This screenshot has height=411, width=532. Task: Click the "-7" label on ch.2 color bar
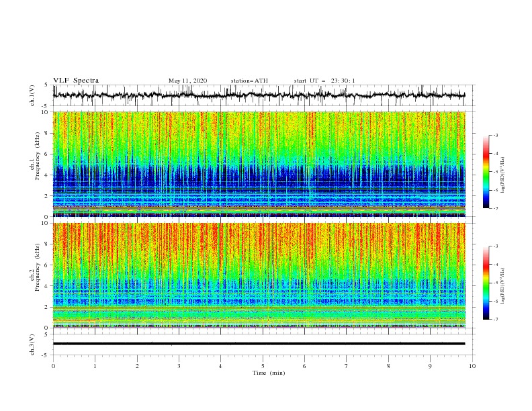496,320
